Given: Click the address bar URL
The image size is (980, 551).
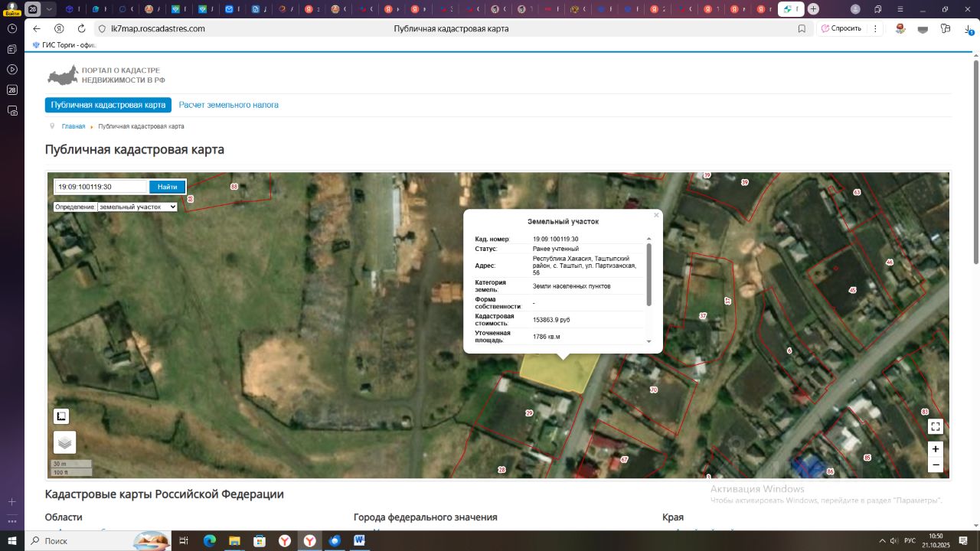Looking at the screenshot, I should pos(158,28).
